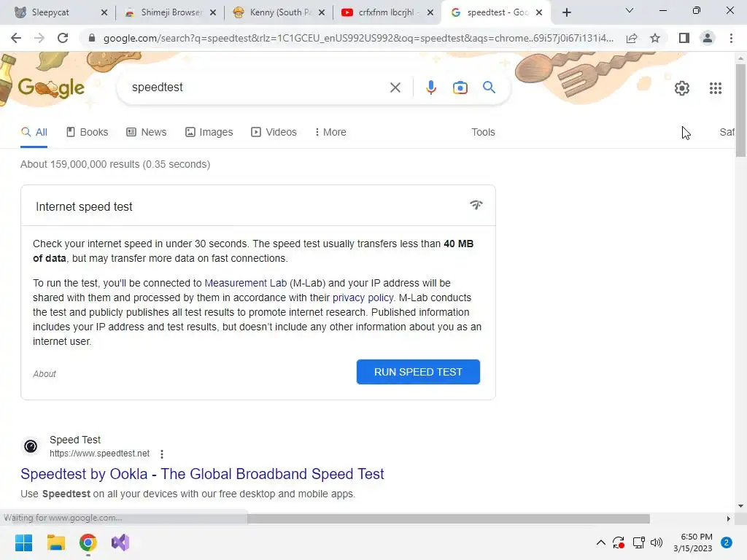Viewport: 747px width, 560px height.
Task: Select the All results tab
Action: click(x=34, y=132)
